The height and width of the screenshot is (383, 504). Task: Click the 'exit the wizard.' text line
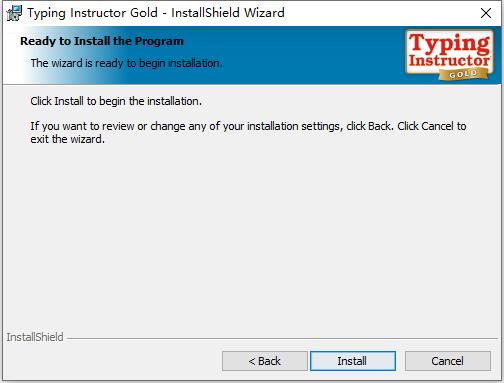point(68,139)
